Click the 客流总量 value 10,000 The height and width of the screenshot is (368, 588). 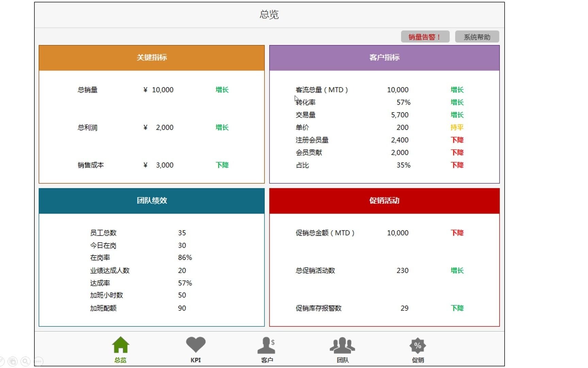pos(398,90)
